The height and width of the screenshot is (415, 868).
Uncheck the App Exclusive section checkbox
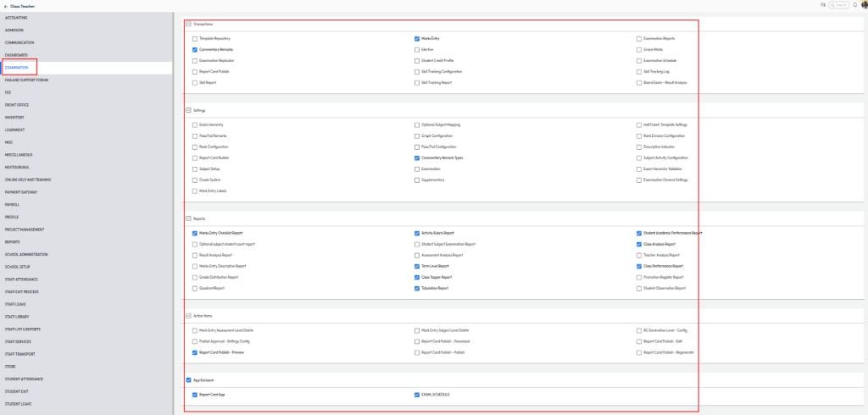coord(188,380)
